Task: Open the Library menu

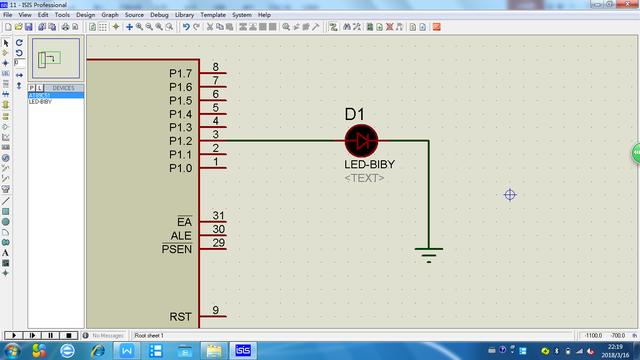Action: click(x=184, y=15)
